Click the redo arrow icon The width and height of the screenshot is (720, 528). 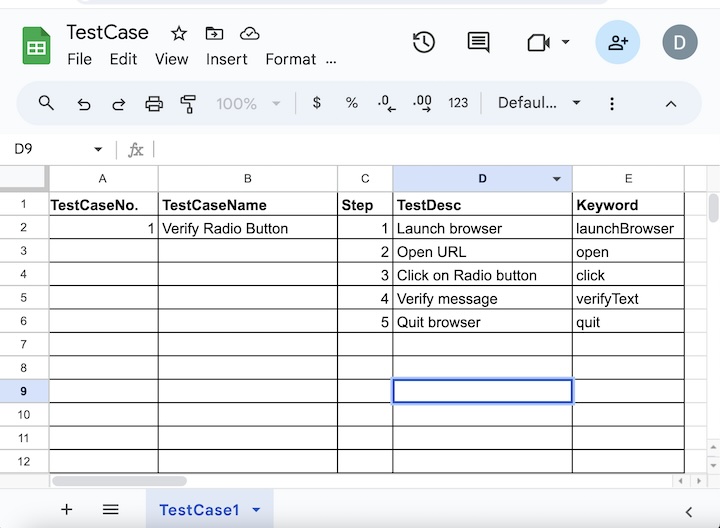pyautogui.click(x=118, y=103)
